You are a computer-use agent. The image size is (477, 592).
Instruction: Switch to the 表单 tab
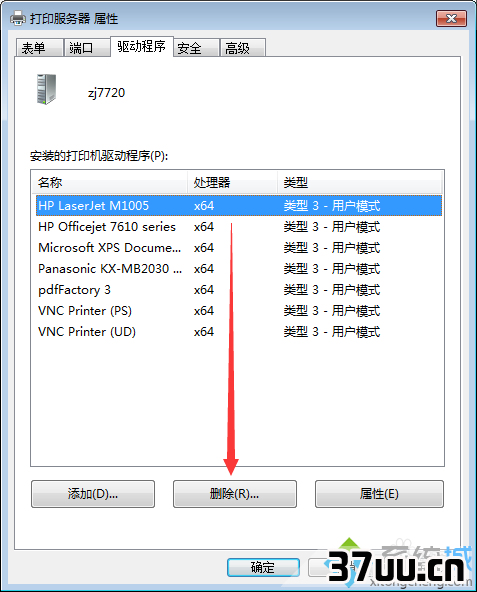click(39, 48)
